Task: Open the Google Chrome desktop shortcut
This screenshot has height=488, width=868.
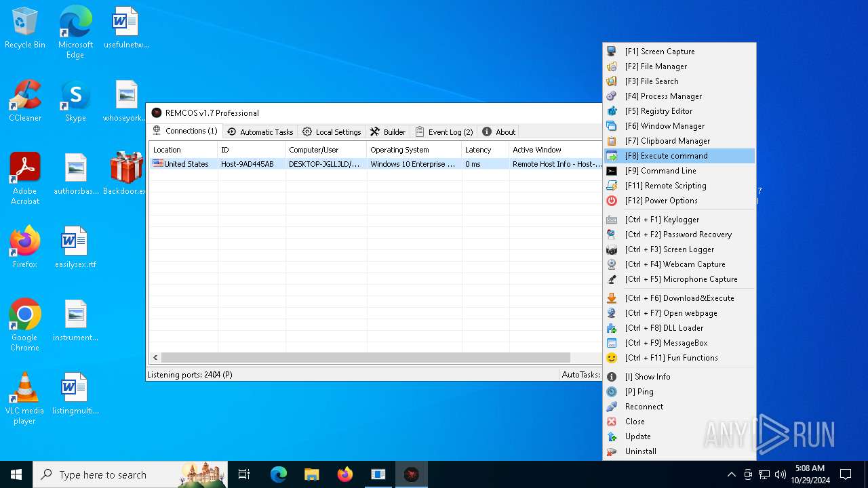Action: coord(25,325)
